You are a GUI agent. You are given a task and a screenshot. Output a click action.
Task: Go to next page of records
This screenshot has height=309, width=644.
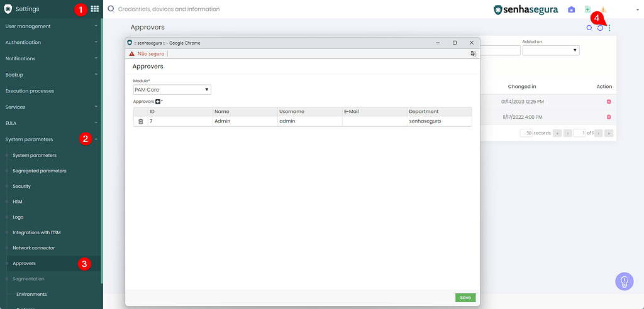(599, 133)
